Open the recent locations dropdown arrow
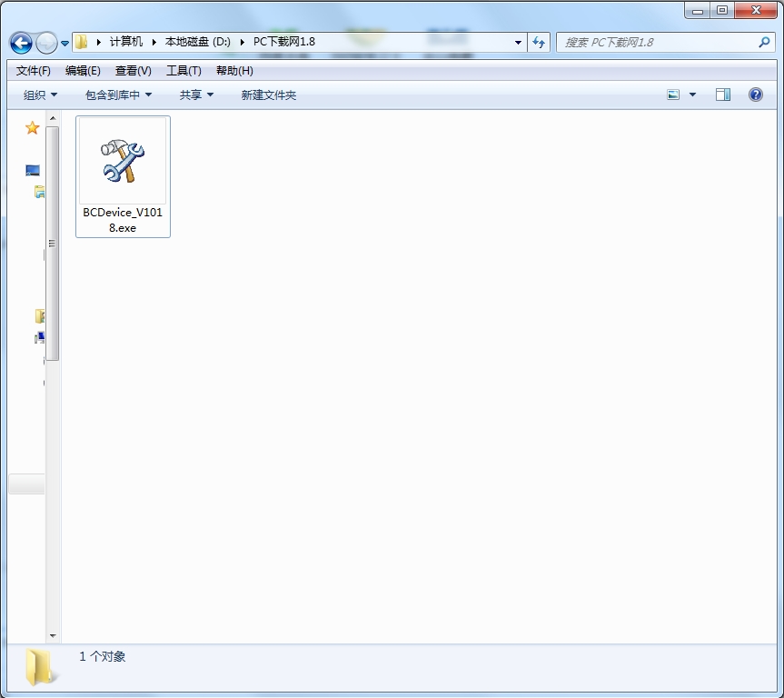784x698 pixels. [x=65, y=44]
